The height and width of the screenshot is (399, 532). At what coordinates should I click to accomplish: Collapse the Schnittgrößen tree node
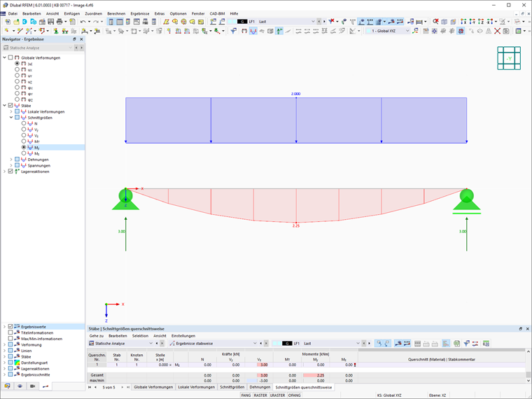pyautogui.click(x=11, y=118)
